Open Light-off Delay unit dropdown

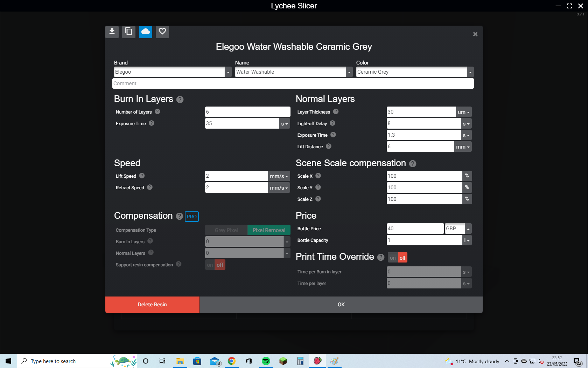(466, 123)
